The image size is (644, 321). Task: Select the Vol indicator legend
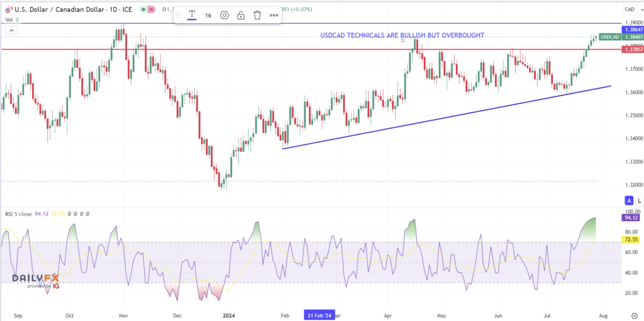point(9,19)
